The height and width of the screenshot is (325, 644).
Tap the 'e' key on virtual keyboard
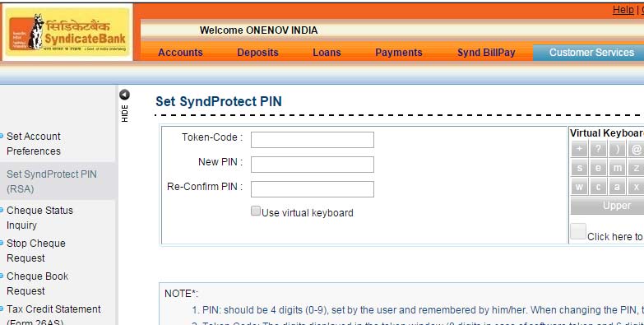point(598,168)
